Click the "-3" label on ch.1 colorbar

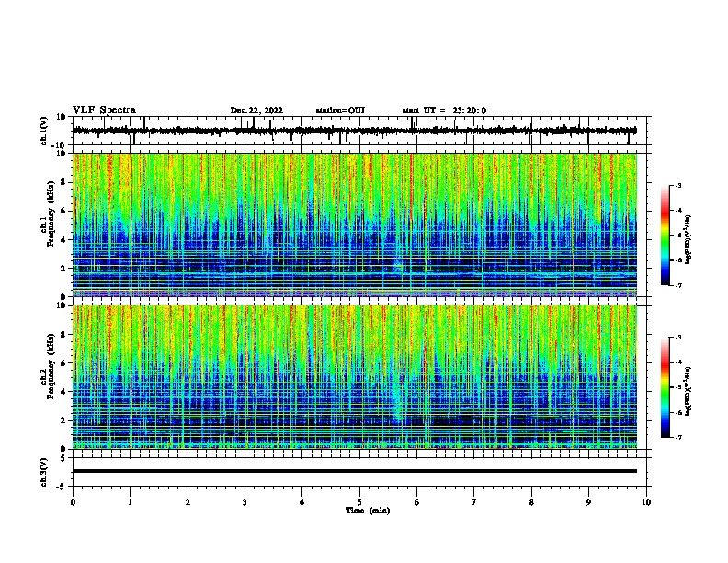coord(677,186)
